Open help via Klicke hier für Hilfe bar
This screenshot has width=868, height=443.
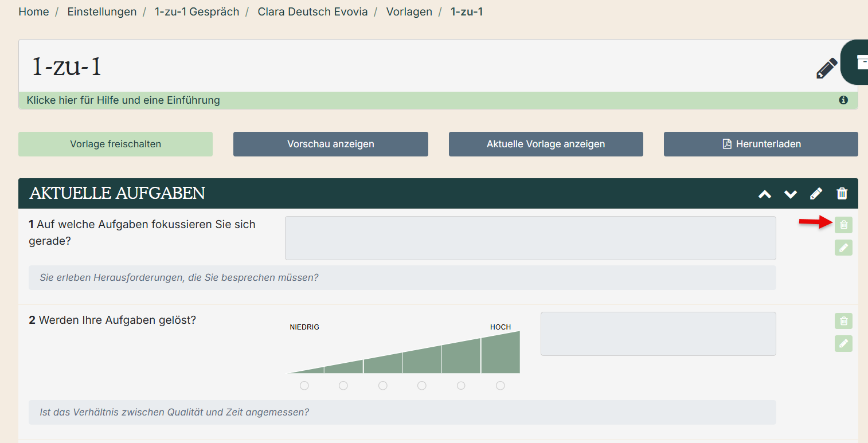[x=438, y=100]
